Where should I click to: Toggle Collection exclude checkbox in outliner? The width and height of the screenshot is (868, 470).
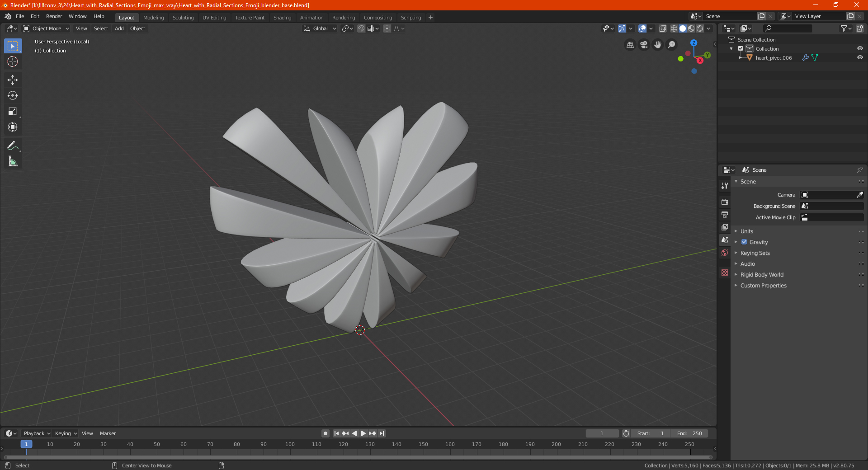coord(741,49)
